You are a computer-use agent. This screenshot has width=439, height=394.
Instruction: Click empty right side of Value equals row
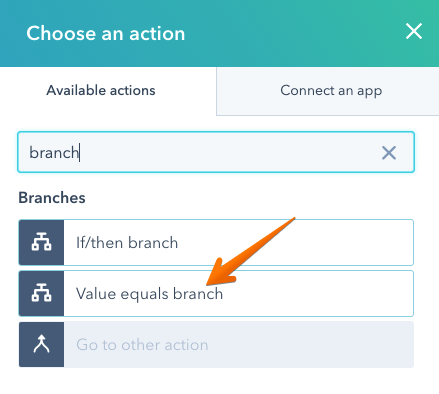click(320, 293)
